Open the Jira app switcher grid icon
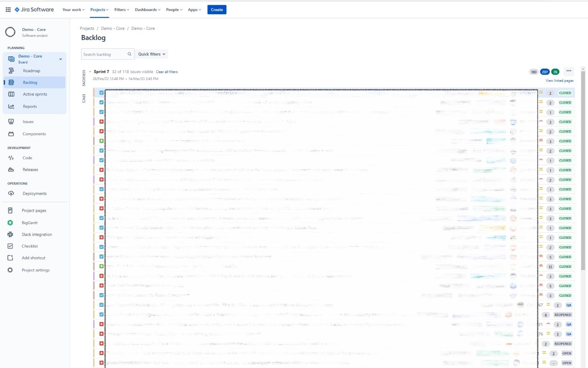Viewport: 588px width, 368px height. 8,9
